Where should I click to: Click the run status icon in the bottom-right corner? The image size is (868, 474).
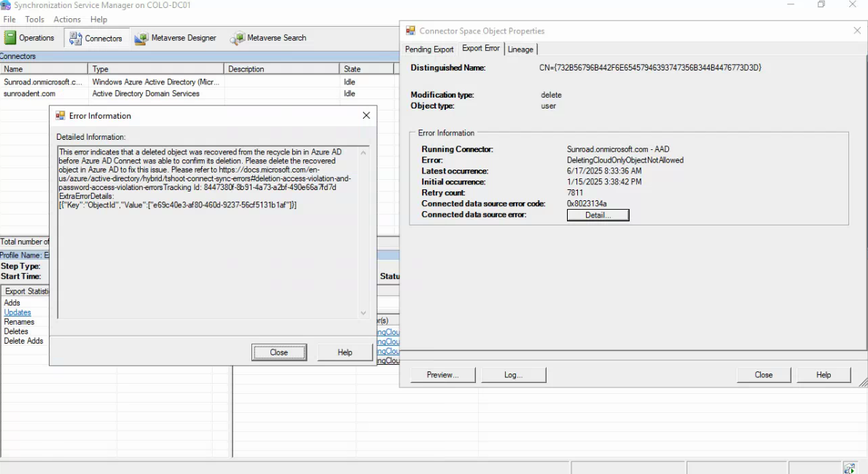849,467
